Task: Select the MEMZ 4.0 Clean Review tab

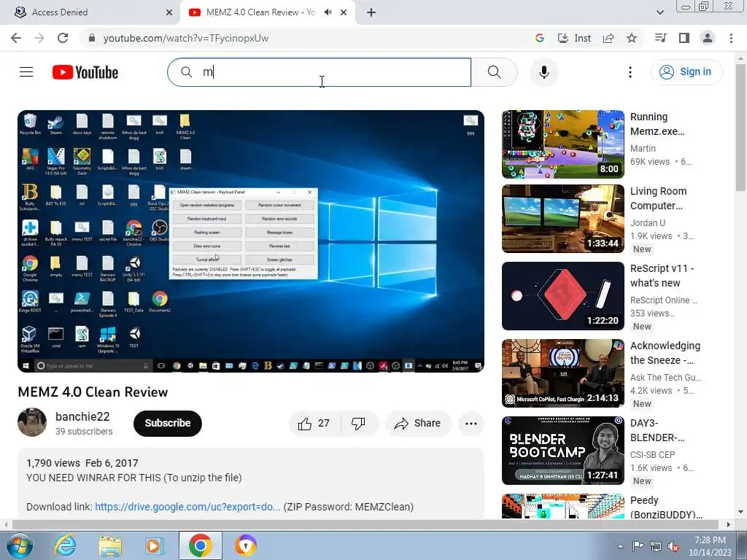Action: [x=267, y=12]
